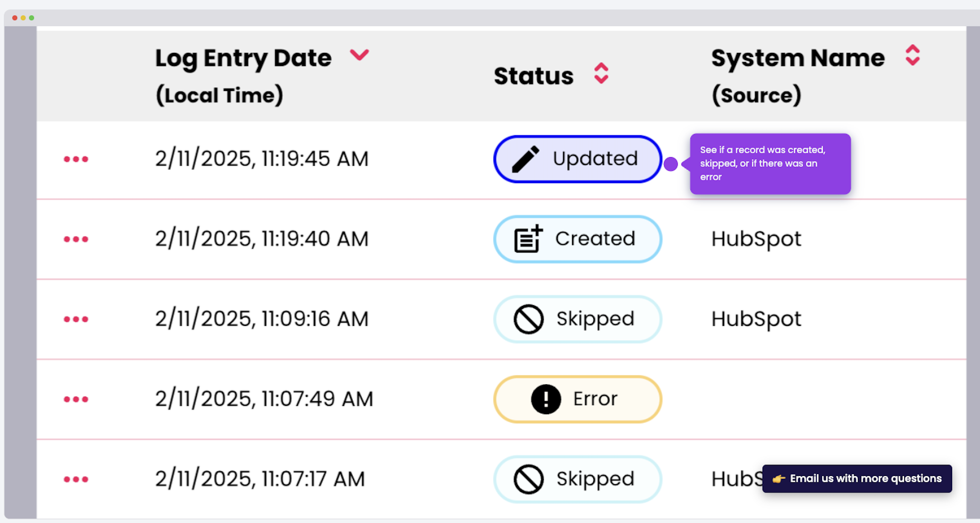Click the purple tooltip connector dot
The width and height of the screenshot is (980, 523).
click(x=671, y=164)
